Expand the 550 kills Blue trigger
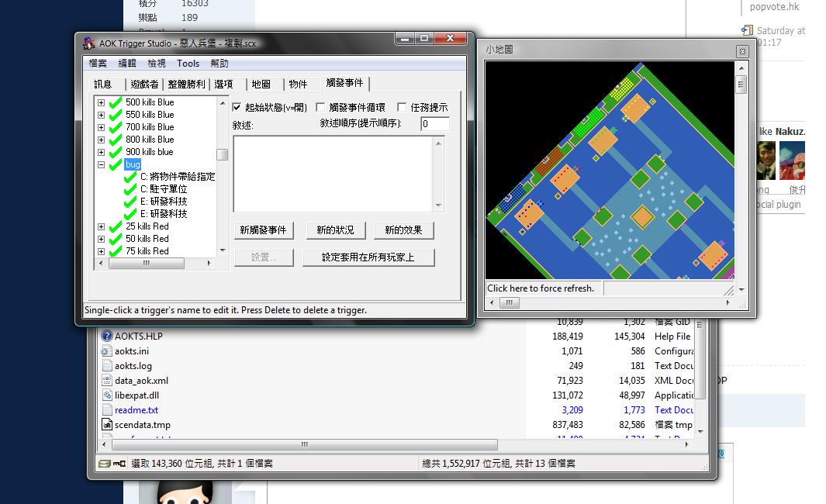Viewport: 826px width, 504px height. click(101, 115)
